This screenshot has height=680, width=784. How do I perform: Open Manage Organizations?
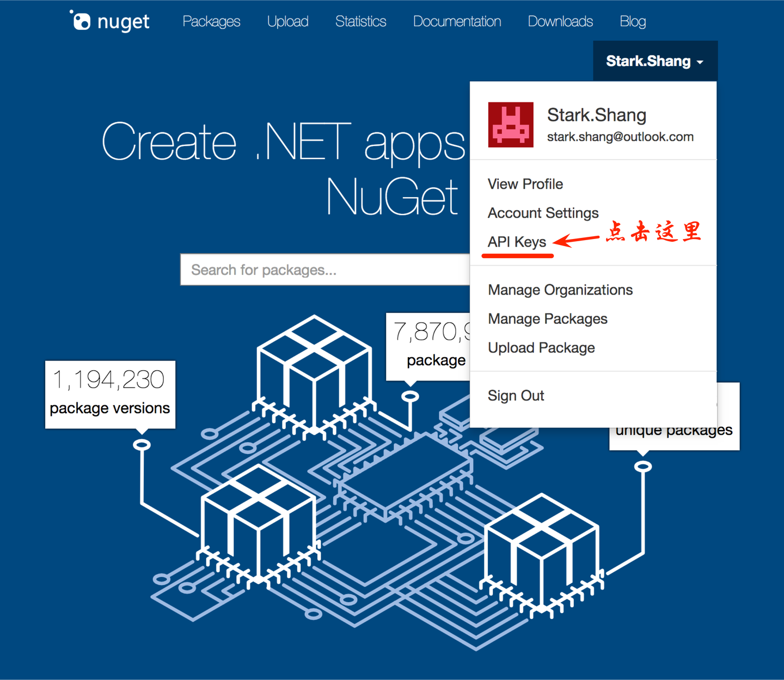pos(560,290)
